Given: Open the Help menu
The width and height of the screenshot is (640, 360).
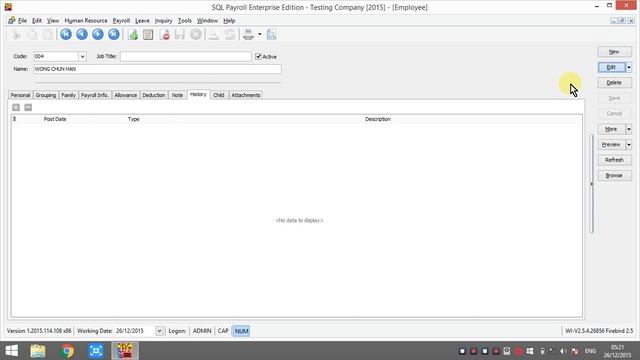Looking at the screenshot, I should pos(229,20).
